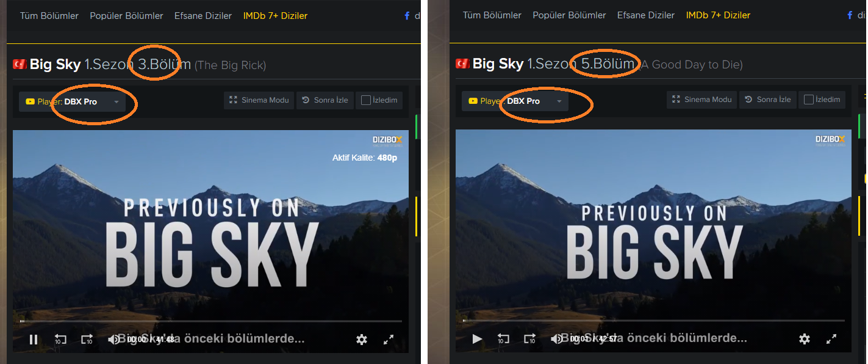Open IMDb 7+ Diziler in the right page

(x=718, y=15)
